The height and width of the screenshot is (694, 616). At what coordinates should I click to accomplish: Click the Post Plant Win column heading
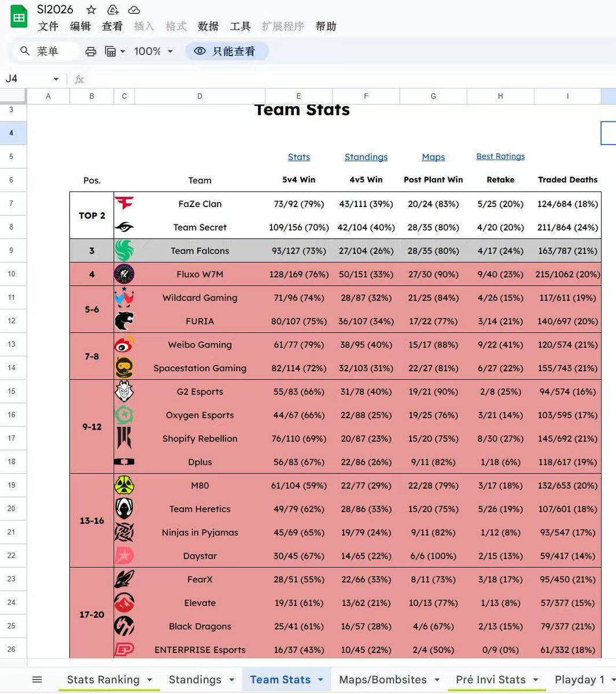tap(433, 180)
